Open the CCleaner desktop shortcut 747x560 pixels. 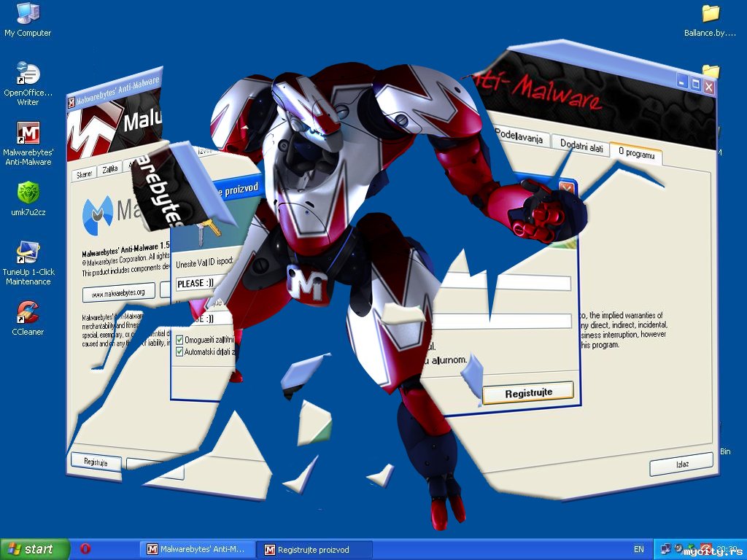[x=28, y=318]
